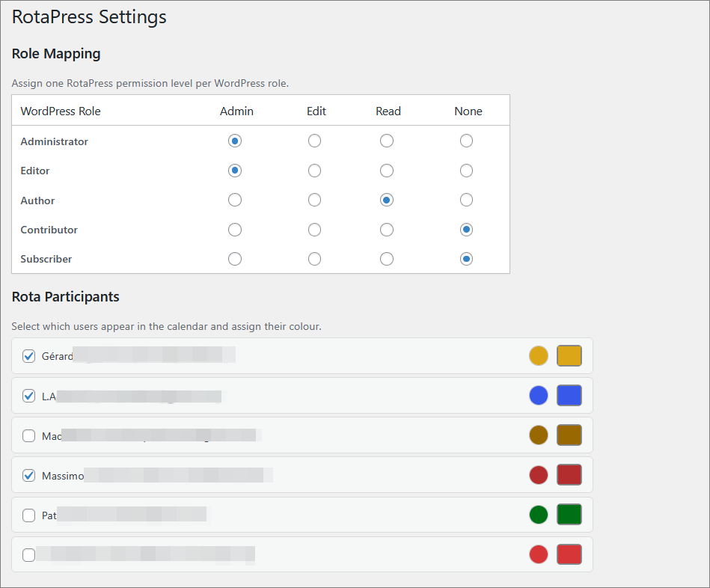
Task: Uncheck the Massimo participant checkbox
Action: pyautogui.click(x=28, y=476)
